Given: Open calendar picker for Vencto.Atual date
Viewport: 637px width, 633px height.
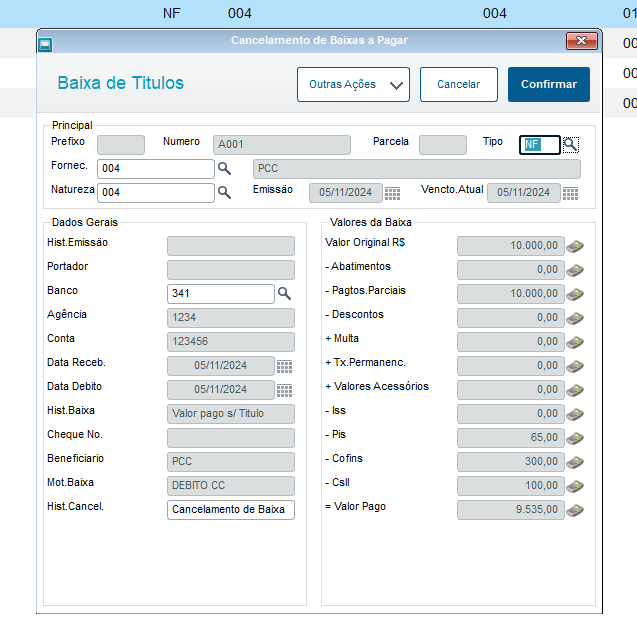Looking at the screenshot, I should coord(570,193).
